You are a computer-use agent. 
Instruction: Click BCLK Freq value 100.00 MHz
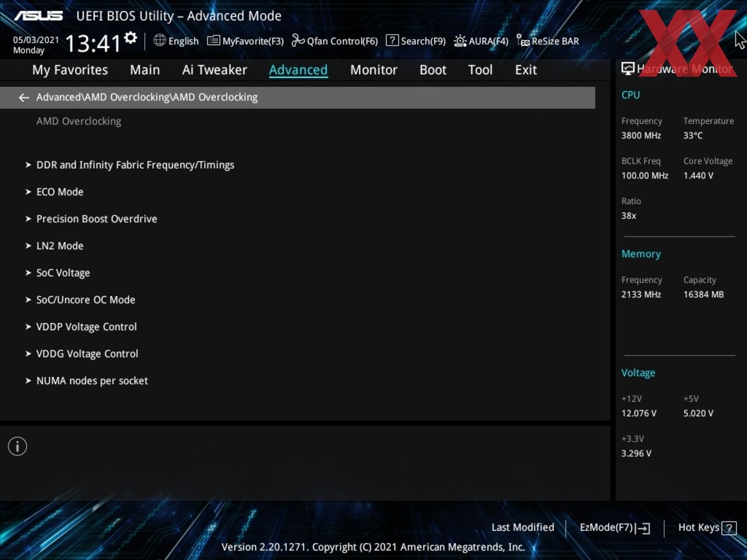(x=645, y=176)
